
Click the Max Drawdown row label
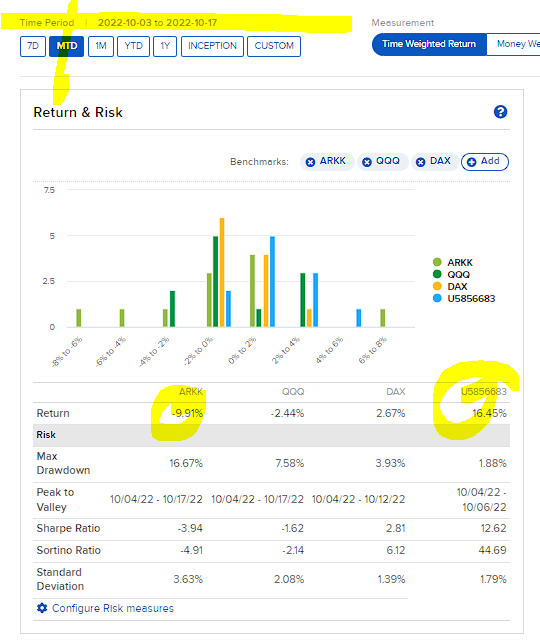[63, 463]
